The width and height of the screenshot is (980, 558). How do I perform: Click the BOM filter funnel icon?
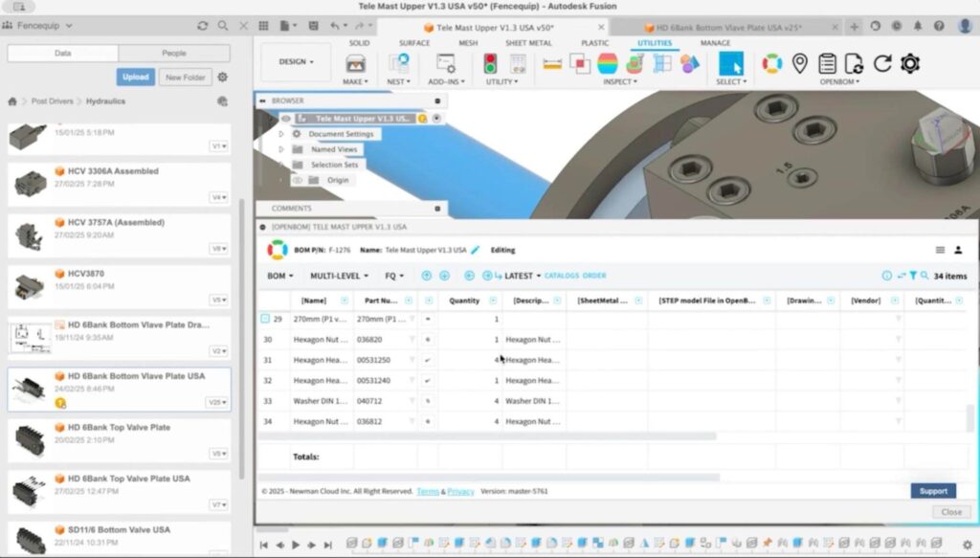913,276
